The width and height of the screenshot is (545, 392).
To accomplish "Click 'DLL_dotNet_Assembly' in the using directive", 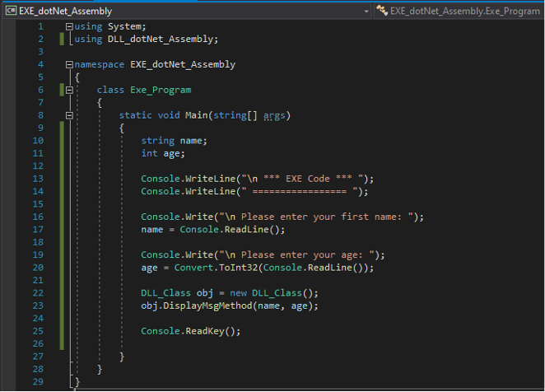I will [161, 39].
